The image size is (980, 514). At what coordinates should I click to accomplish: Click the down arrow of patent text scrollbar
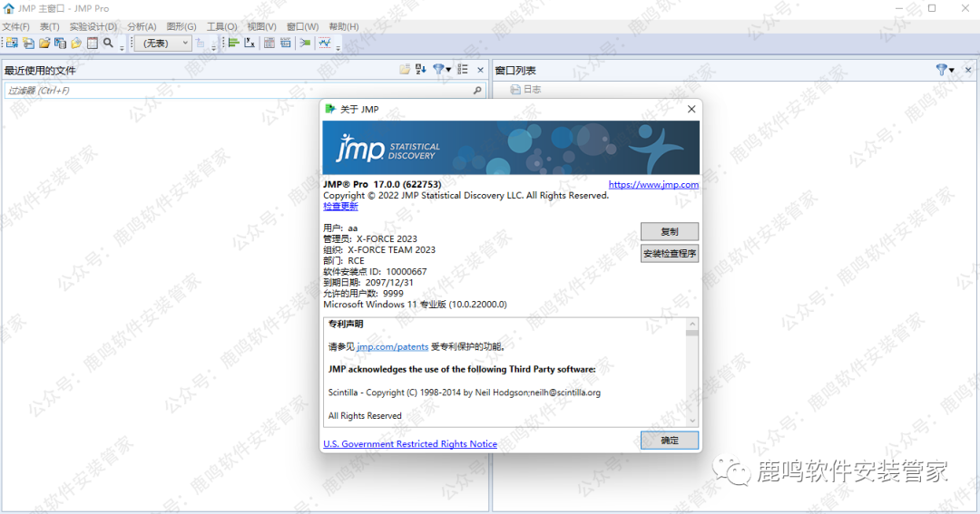[x=691, y=420]
